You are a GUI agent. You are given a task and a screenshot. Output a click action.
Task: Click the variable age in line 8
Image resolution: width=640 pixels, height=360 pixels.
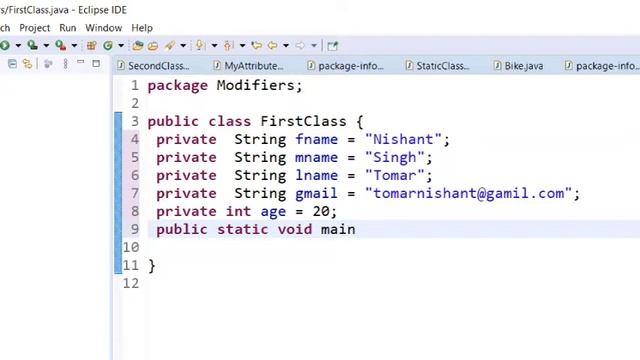273,212
